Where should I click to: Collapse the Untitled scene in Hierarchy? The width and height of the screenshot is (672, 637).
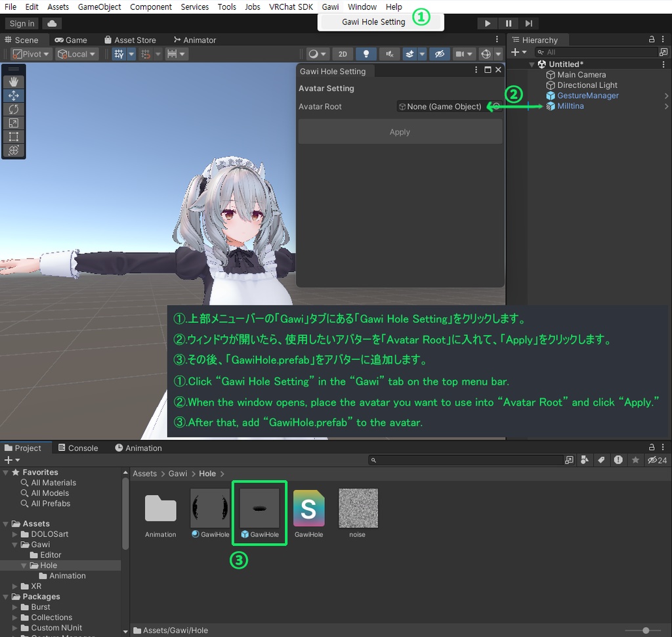[x=532, y=64]
